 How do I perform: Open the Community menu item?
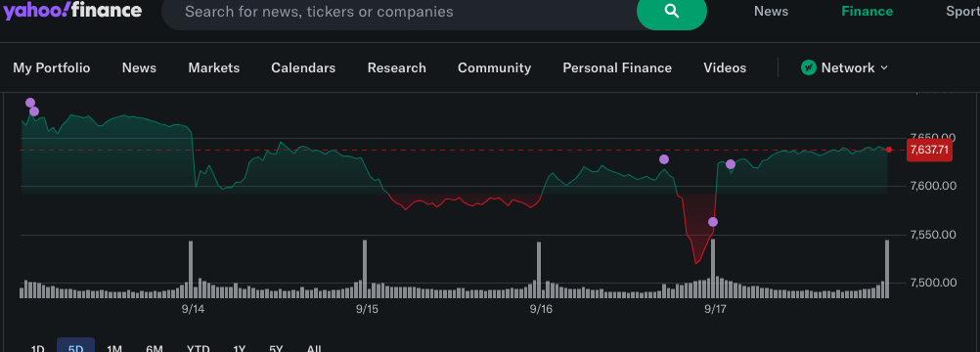494,67
